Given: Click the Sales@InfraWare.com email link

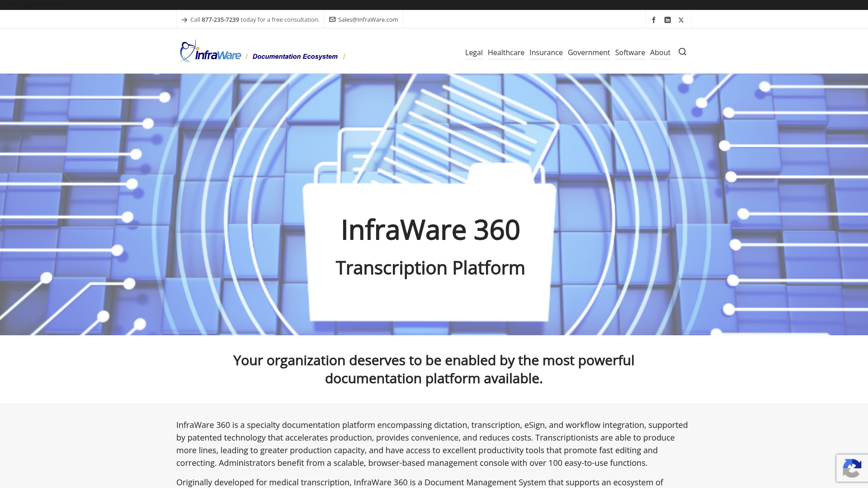Looking at the screenshot, I should click(368, 19).
